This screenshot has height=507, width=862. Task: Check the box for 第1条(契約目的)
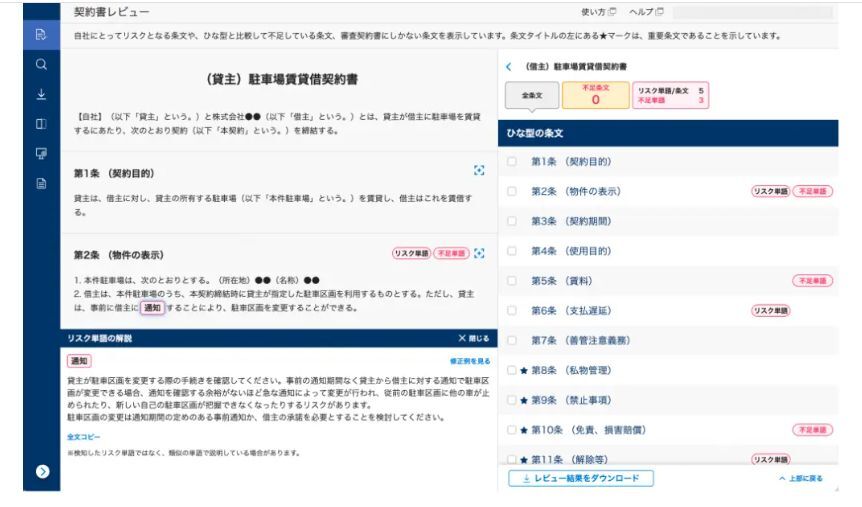[x=512, y=162]
